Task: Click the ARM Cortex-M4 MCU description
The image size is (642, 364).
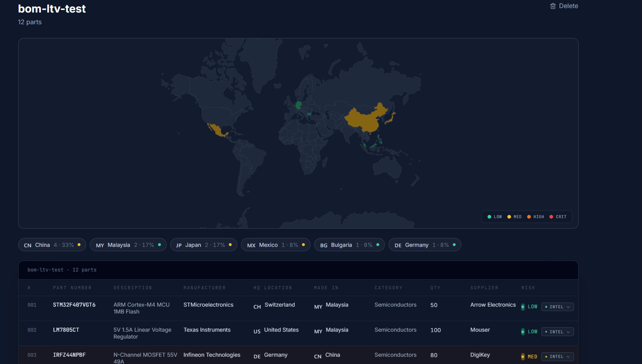Action: coord(141,308)
